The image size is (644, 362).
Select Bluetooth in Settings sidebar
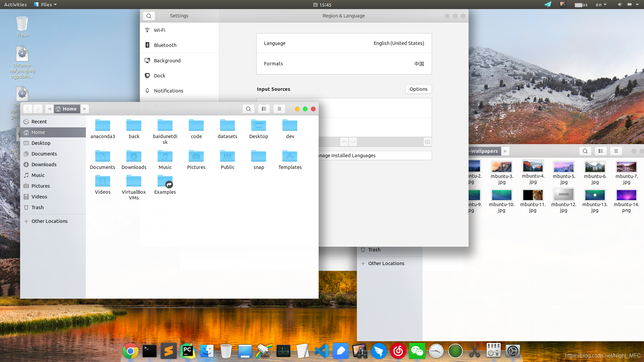tap(165, 45)
